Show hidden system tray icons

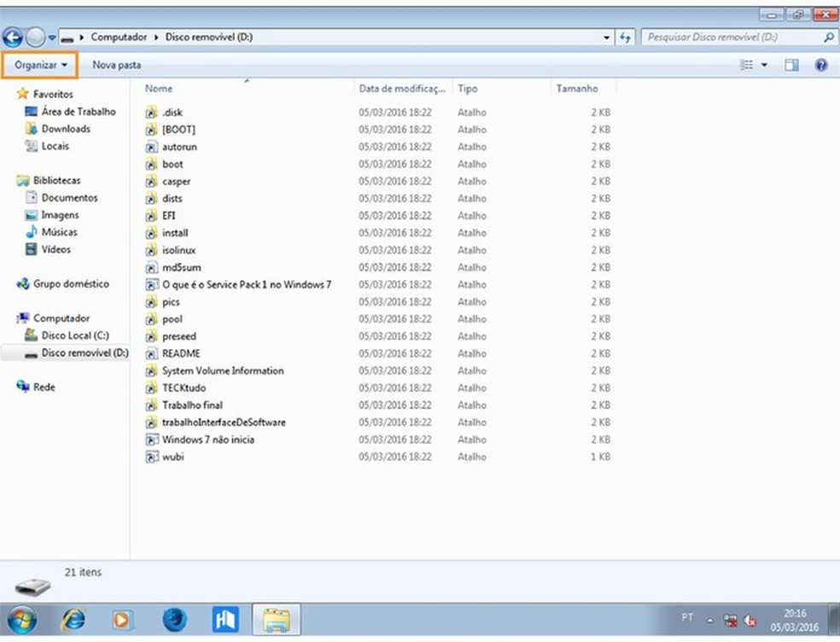710,621
